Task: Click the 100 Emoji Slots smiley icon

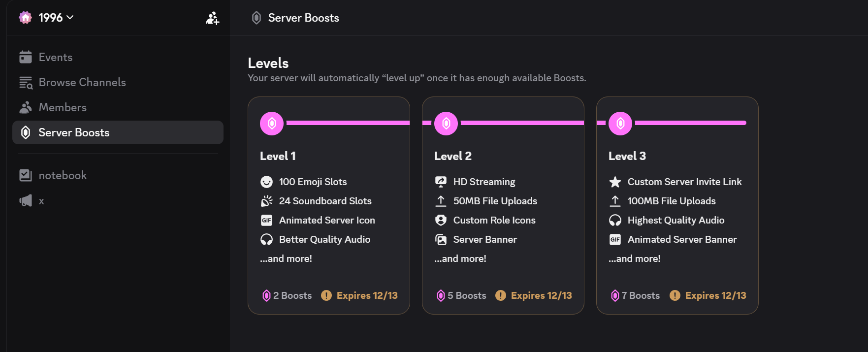Action: 266,182
